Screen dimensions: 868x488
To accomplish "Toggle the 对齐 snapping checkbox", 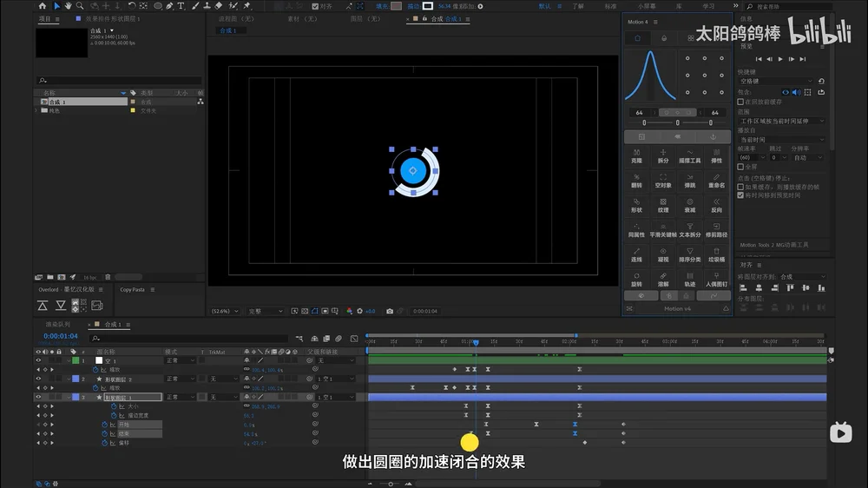I will coord(315,7).
